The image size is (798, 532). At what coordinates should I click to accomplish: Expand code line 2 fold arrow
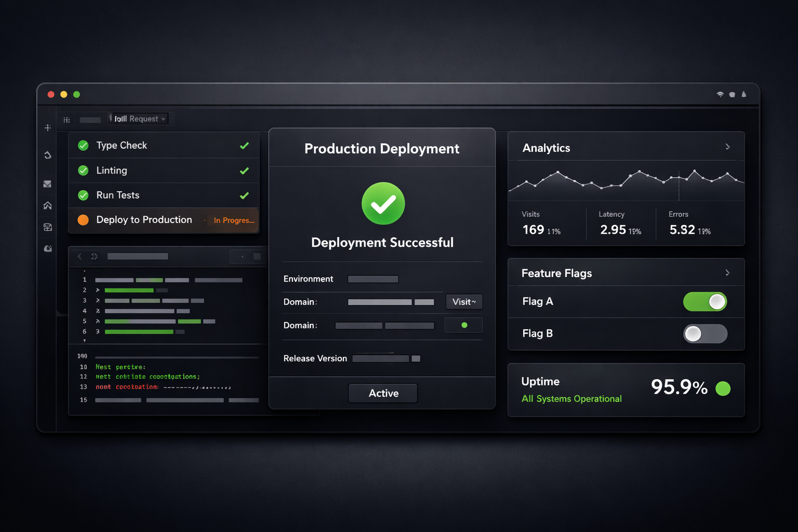tap(98, 290)
